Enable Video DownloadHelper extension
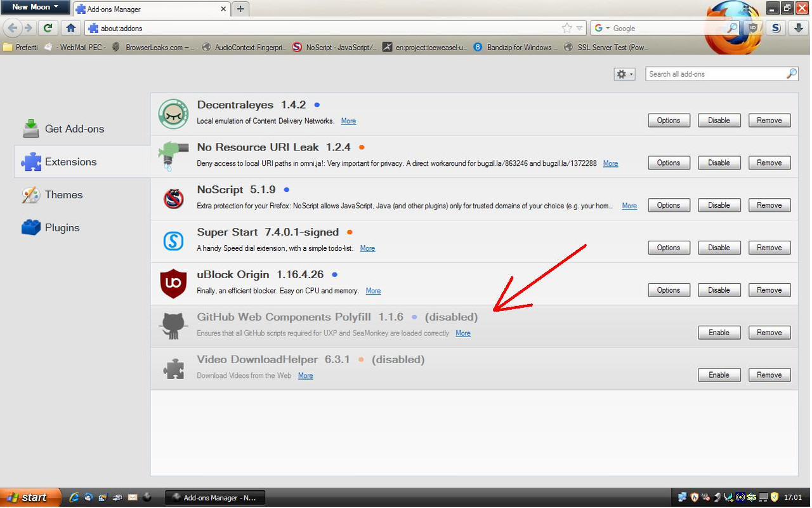 coord(719,375)
